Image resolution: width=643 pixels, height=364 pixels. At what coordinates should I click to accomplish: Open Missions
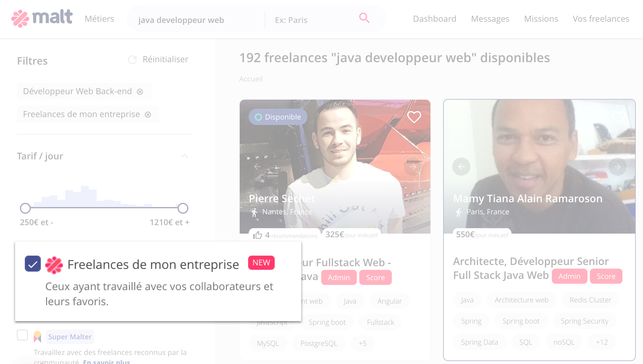(541, 19)
